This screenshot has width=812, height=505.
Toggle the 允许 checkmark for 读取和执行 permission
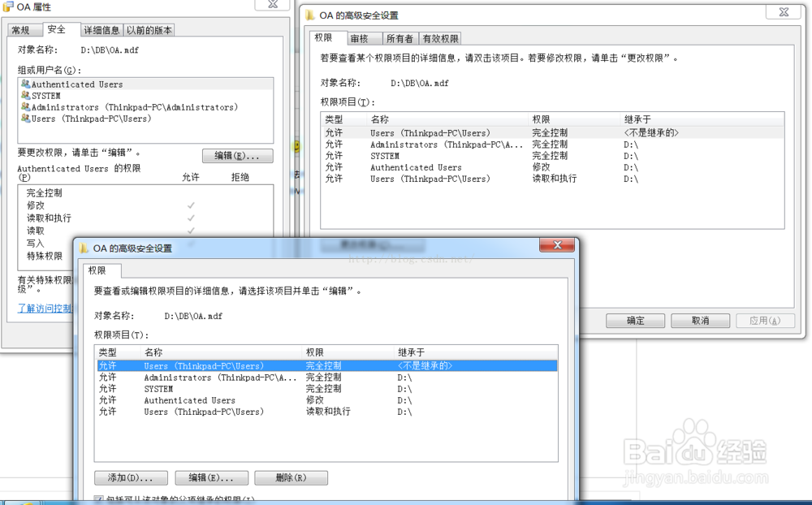click(191, 218)
